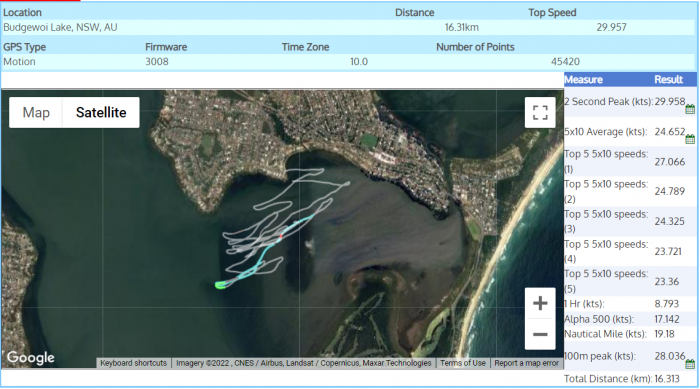Click the Result column header
This screenshot has width=700, height=389.
(668, 79)
